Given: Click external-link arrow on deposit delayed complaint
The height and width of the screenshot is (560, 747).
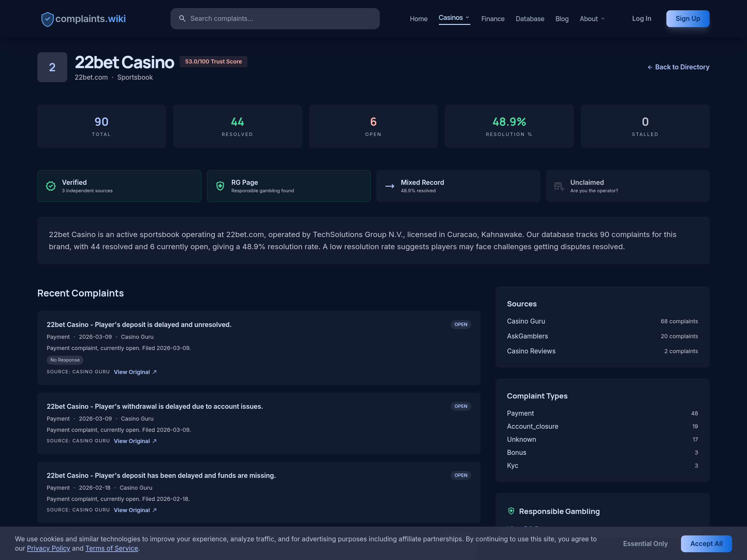Looking at the screenshot, I should (154, 372).
